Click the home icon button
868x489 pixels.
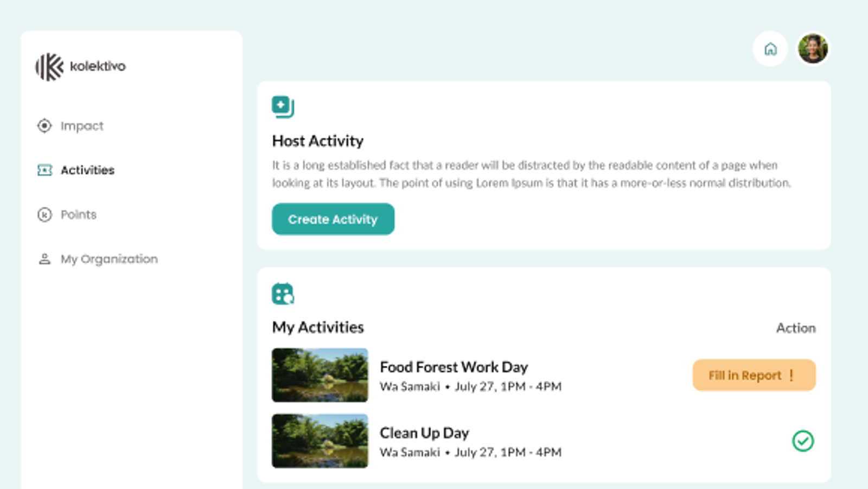[x=770, y=49]
